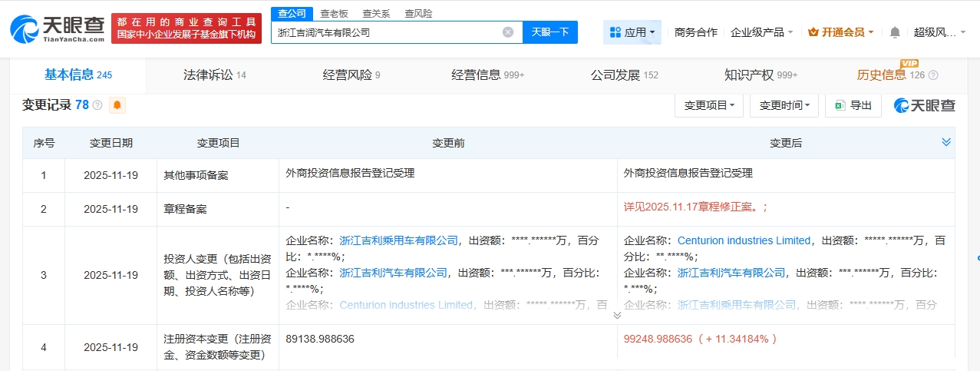
Task: Open the 变更时间 filter dropdown
Action: coord(784,105)
